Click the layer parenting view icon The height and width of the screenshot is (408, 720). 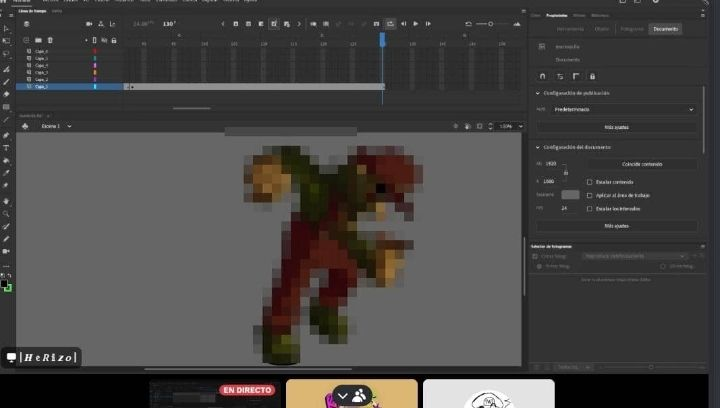(101, 24)
